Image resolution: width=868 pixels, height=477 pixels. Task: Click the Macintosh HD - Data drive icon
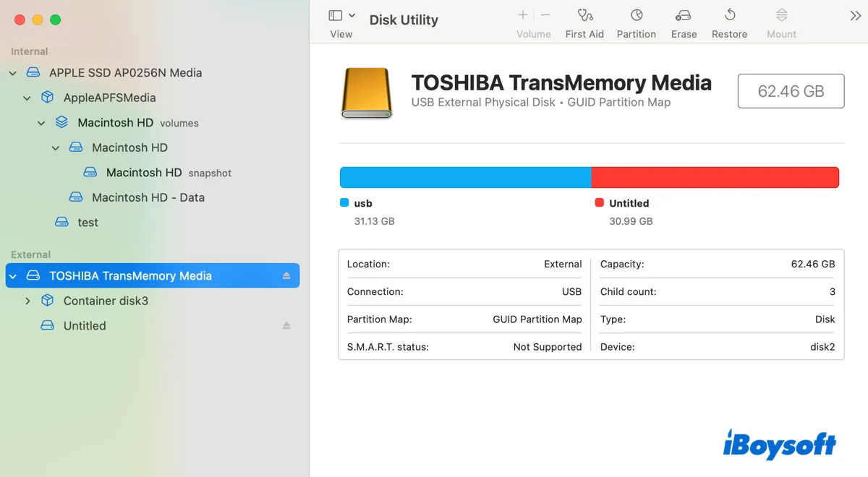(76, 197)
